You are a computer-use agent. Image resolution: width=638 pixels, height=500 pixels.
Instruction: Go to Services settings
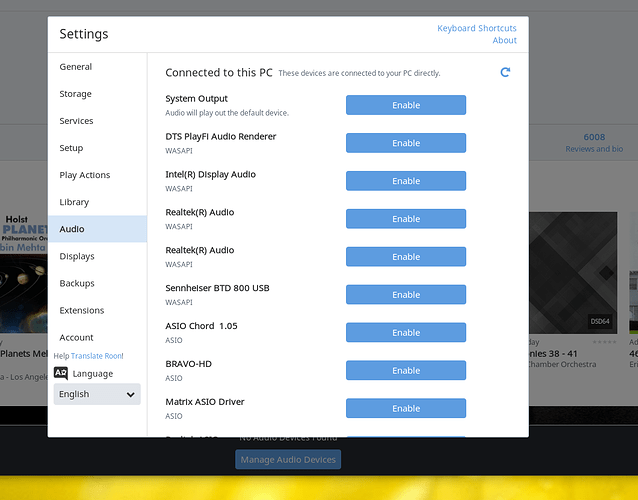pyautogui.click(x=97, y=121)
